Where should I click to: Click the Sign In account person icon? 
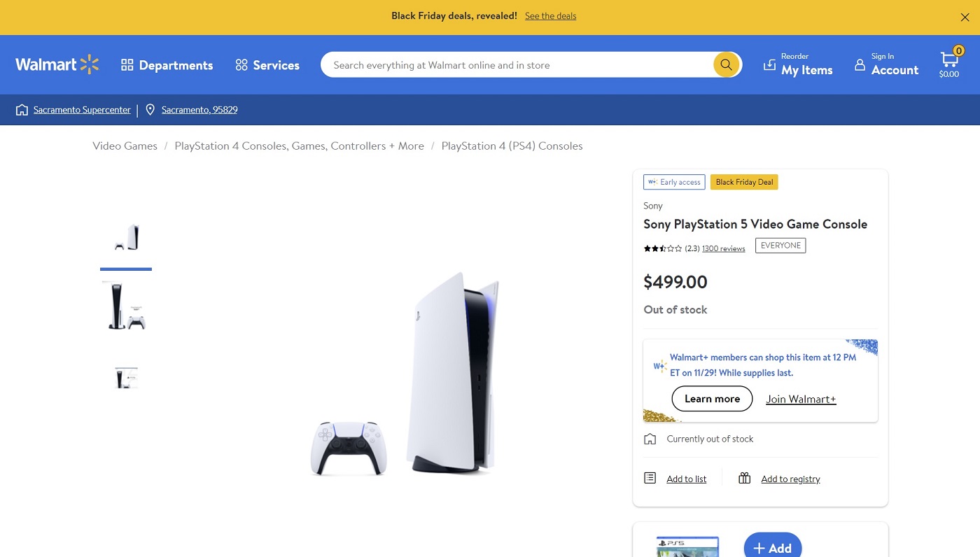860,65
